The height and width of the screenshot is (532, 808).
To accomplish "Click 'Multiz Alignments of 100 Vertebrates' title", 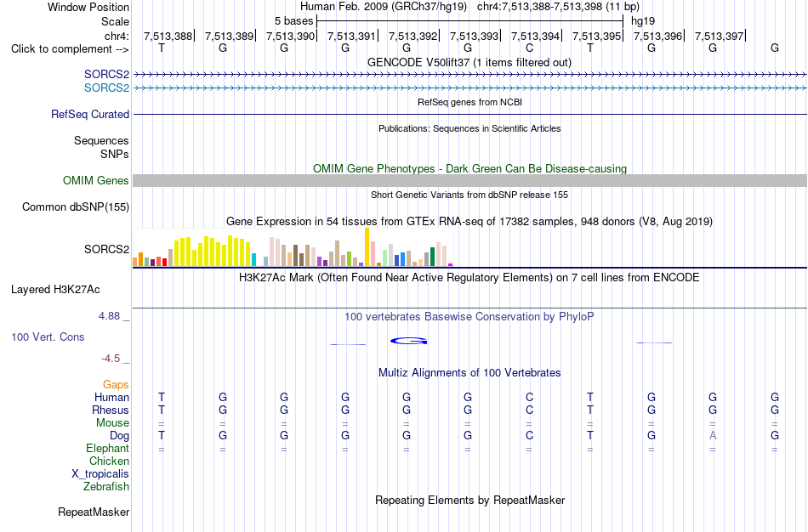I will click(469, 373).
